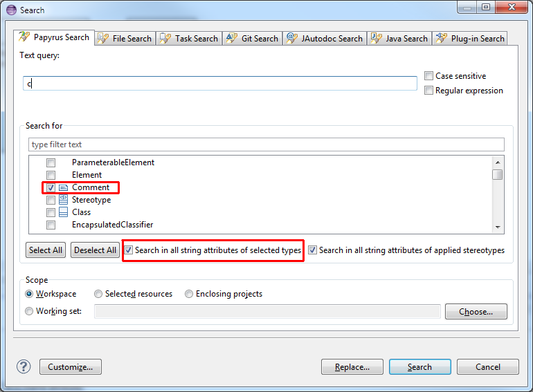Click the Stereotype type icon

(x=63, y=200)
